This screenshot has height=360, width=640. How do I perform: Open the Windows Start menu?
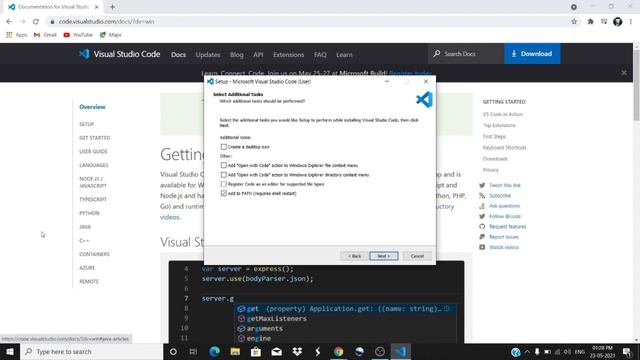tap(9, 351)
